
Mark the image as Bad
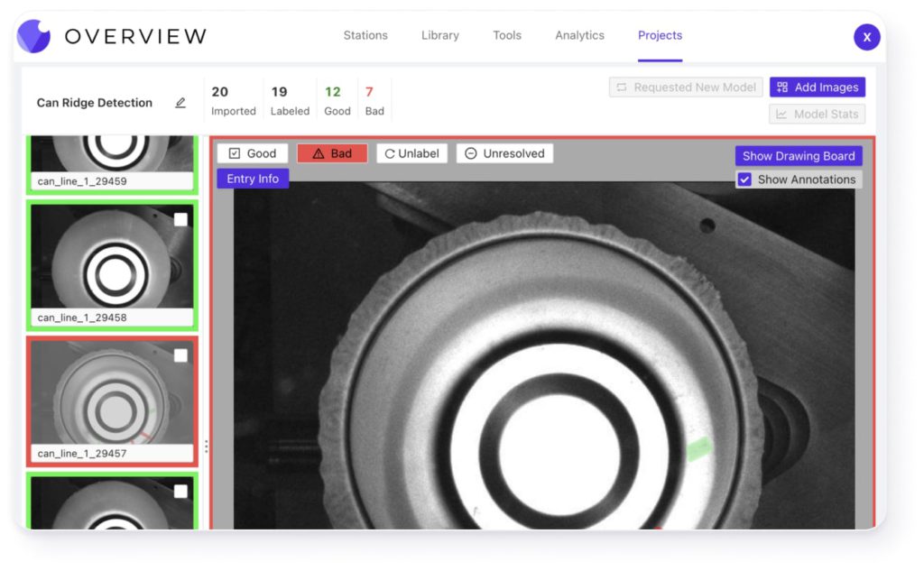(332, 153)
